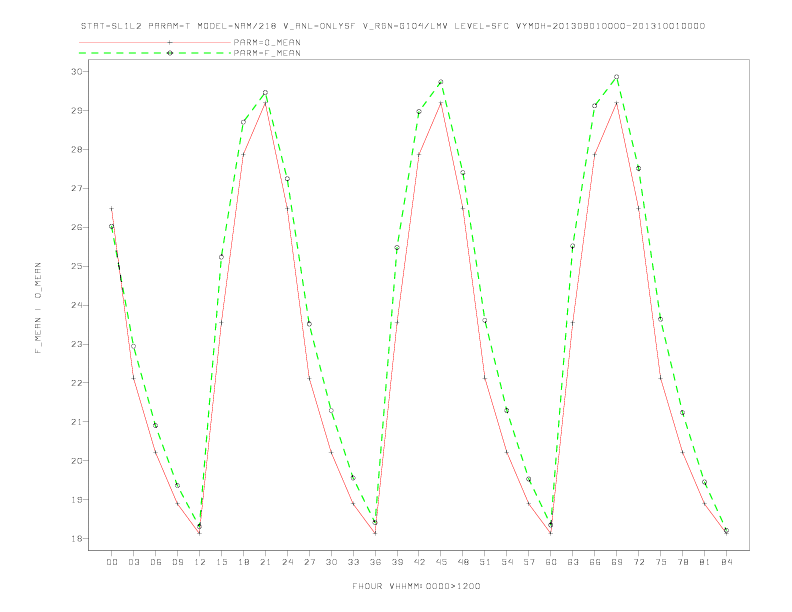Select the green F_MEAN circle marker at hour 15
Image resolution: width=792 pixels, height=612 pixels.
click(221, 257)
